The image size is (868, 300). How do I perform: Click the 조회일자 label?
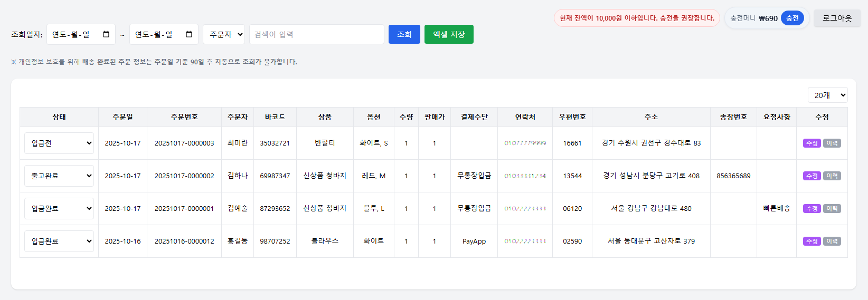[x=27, y=34]
